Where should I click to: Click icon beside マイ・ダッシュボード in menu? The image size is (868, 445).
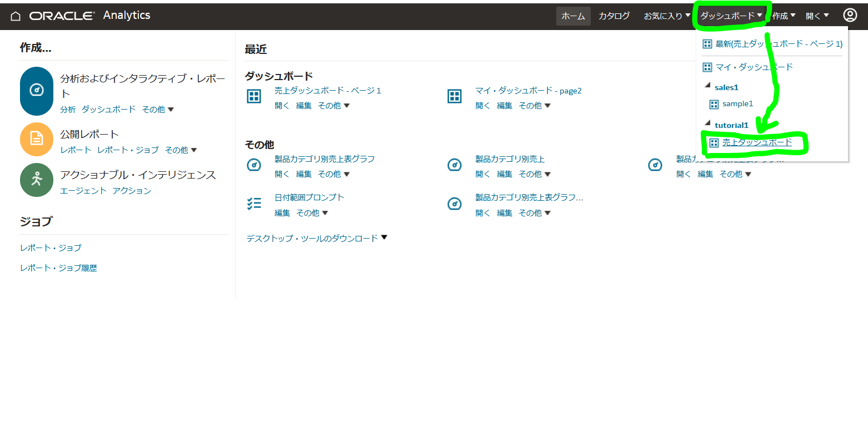click(x=707, y=67)
